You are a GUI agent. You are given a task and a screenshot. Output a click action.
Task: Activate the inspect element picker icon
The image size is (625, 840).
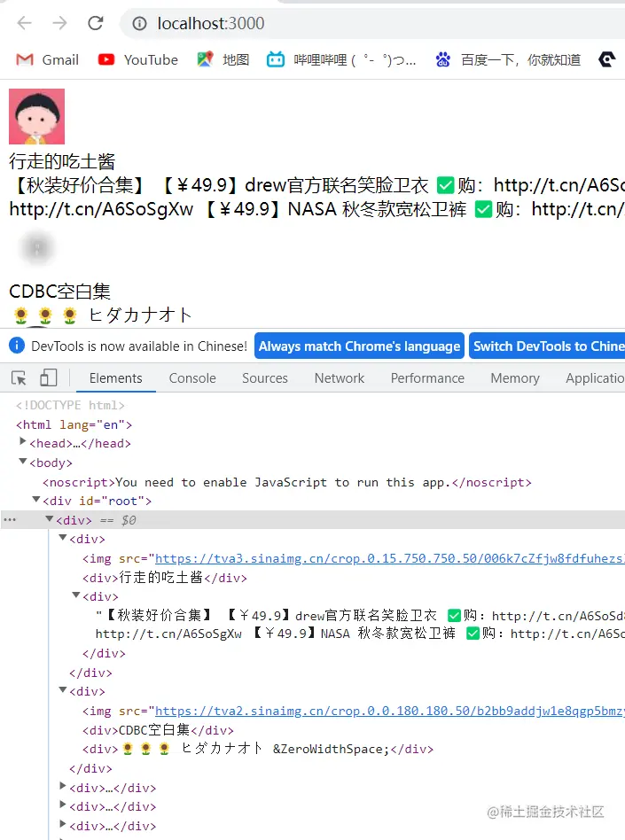19,378
